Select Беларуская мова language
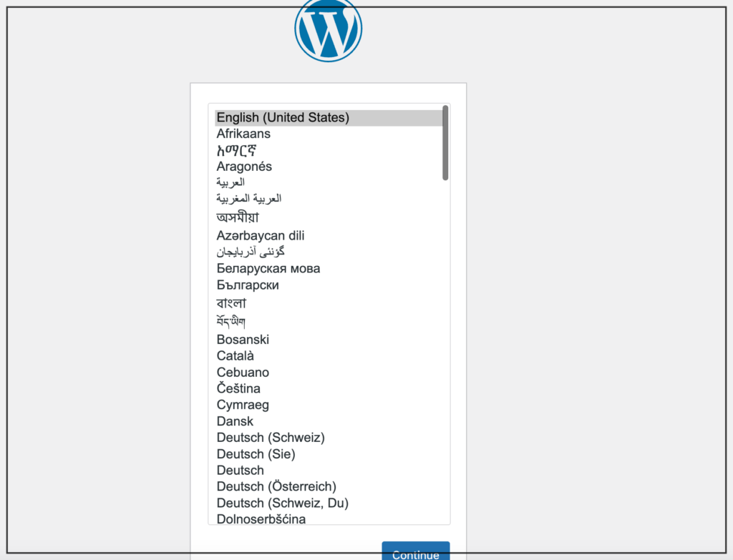 [x=329, y=269]
